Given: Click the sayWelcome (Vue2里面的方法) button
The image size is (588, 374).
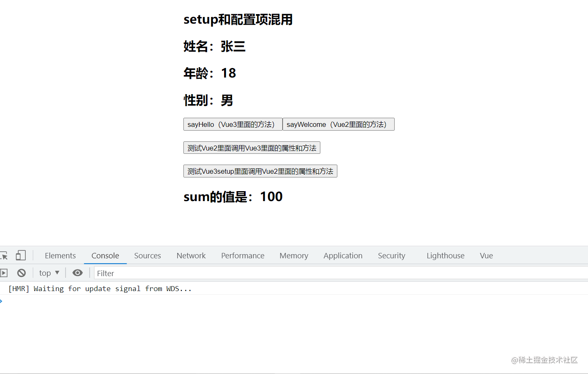Looking at the screenshot, I should tap(338, 124).
